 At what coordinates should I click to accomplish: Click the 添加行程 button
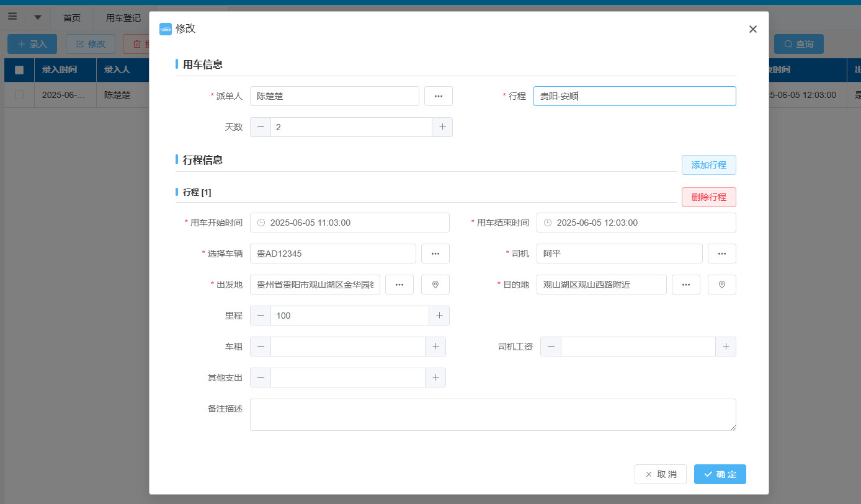(x=708, y=165)
